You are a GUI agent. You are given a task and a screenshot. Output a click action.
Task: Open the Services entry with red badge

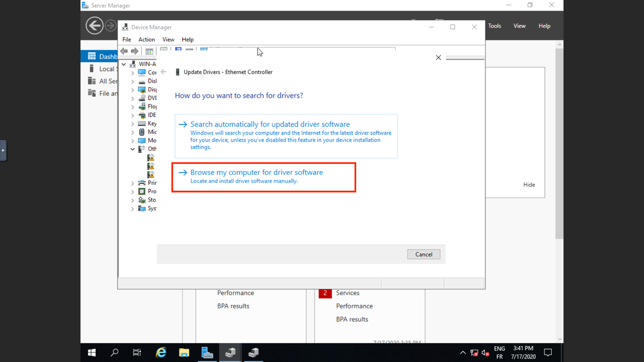[x=348, y=293]
